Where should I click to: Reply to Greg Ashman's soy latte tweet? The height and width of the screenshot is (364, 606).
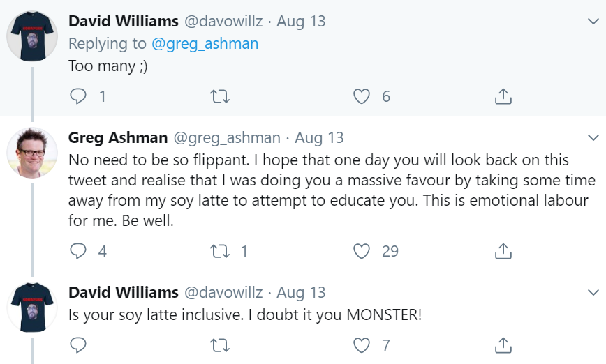pos(79,250)
